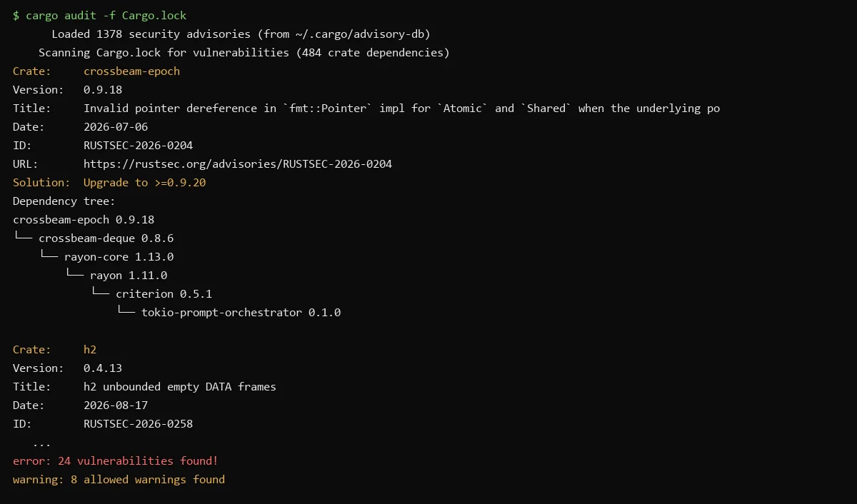The image size is (857, 504).
Task: Click the 'Loaded 1378 security advisories' line
Action: point(241,34)
